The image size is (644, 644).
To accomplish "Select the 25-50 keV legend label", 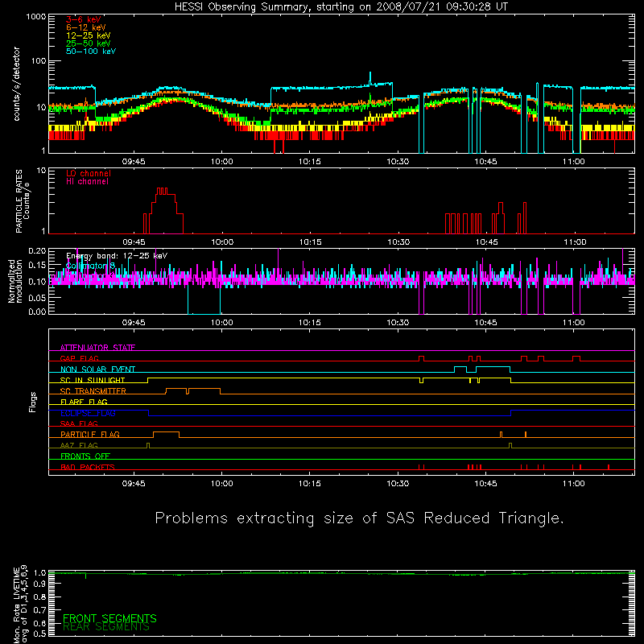I will click(89, 43).
